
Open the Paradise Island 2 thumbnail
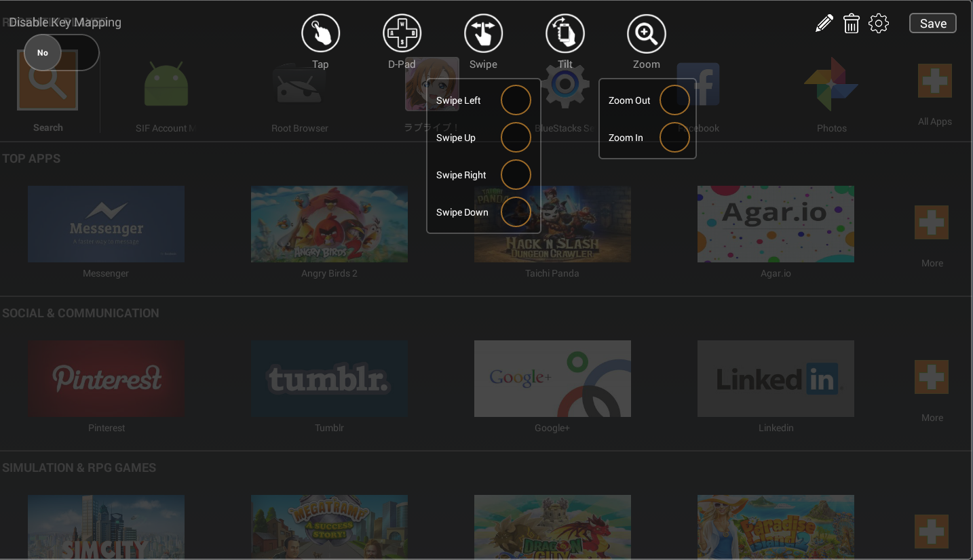(776, 527)
